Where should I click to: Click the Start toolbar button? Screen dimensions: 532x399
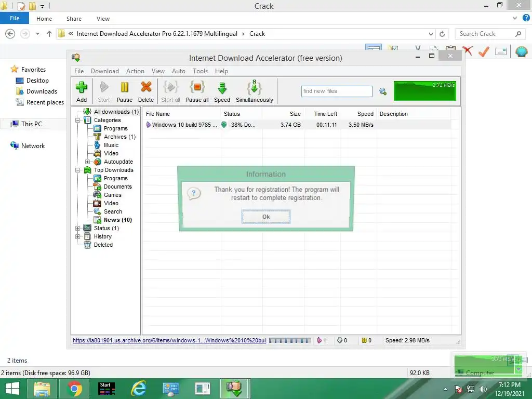[104, 91]
